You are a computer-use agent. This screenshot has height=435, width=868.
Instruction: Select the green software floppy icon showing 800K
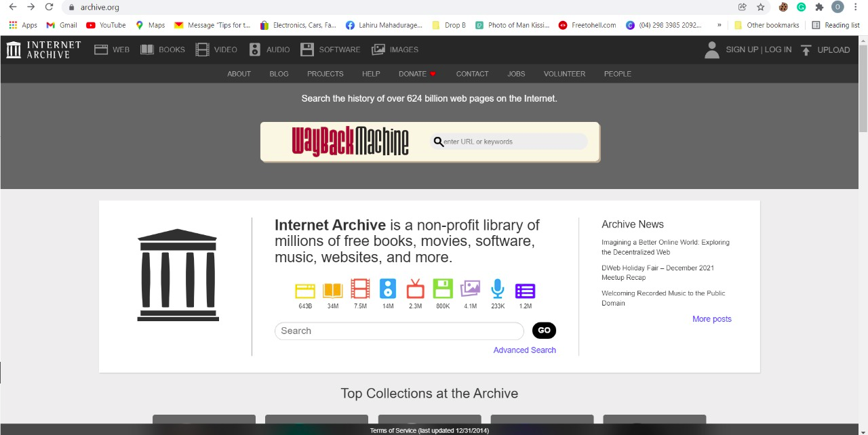point(443,289)
